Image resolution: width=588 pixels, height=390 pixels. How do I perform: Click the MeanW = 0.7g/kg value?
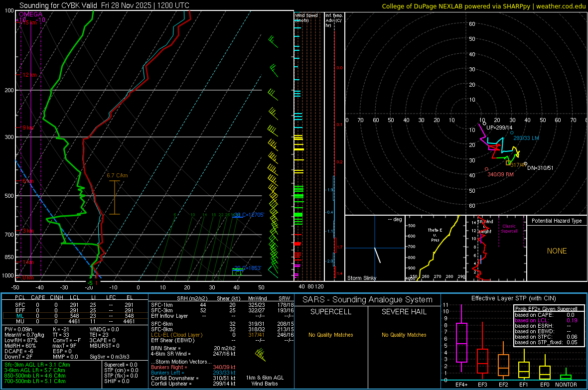tap(24, 335)
